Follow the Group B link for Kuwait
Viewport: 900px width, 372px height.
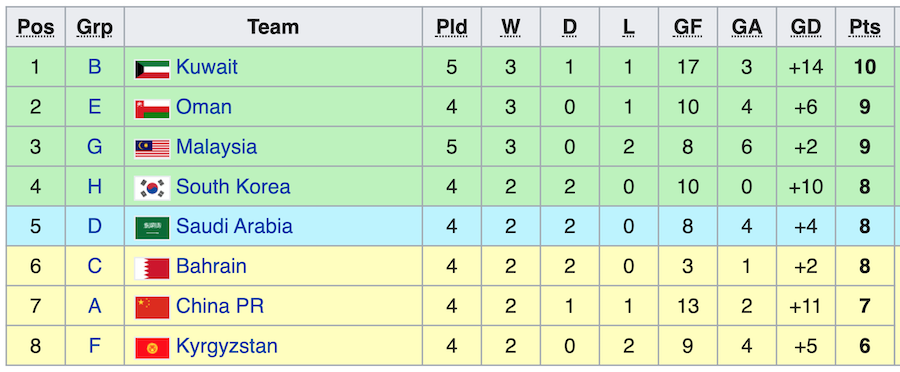pyautogui.click(x=95, y=67)
